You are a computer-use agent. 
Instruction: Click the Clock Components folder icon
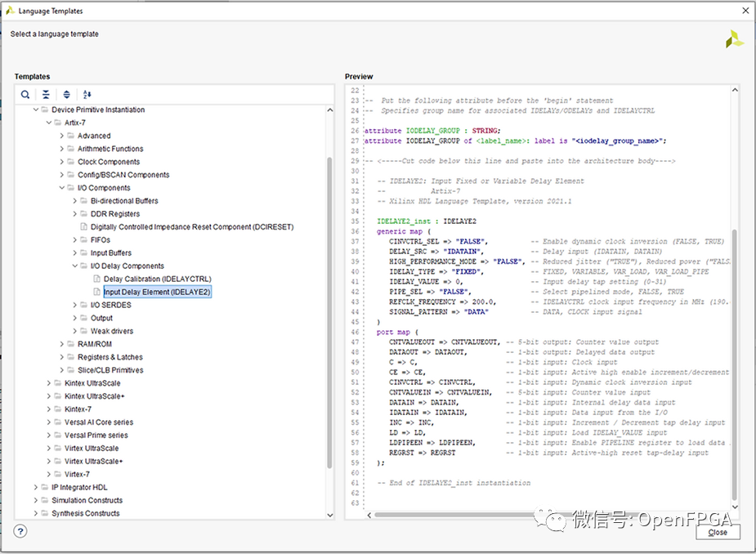(x=70, y=162)
